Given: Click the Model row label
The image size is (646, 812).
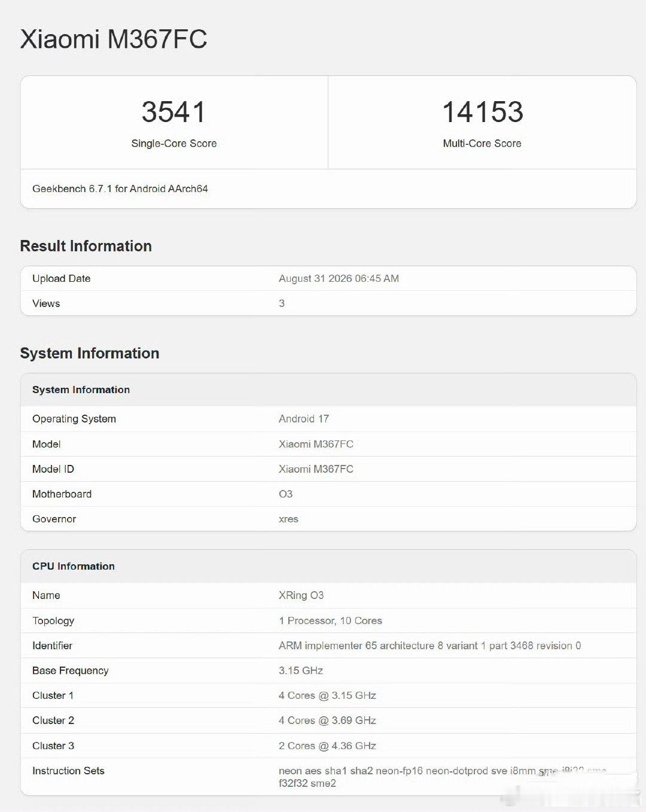Looking at the screenshot, I should 47,444.
